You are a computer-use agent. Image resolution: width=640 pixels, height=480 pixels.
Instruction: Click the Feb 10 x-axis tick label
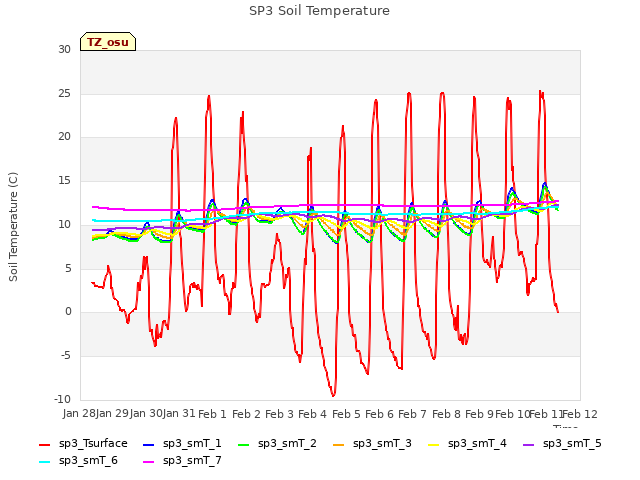(x=512, y=414)
